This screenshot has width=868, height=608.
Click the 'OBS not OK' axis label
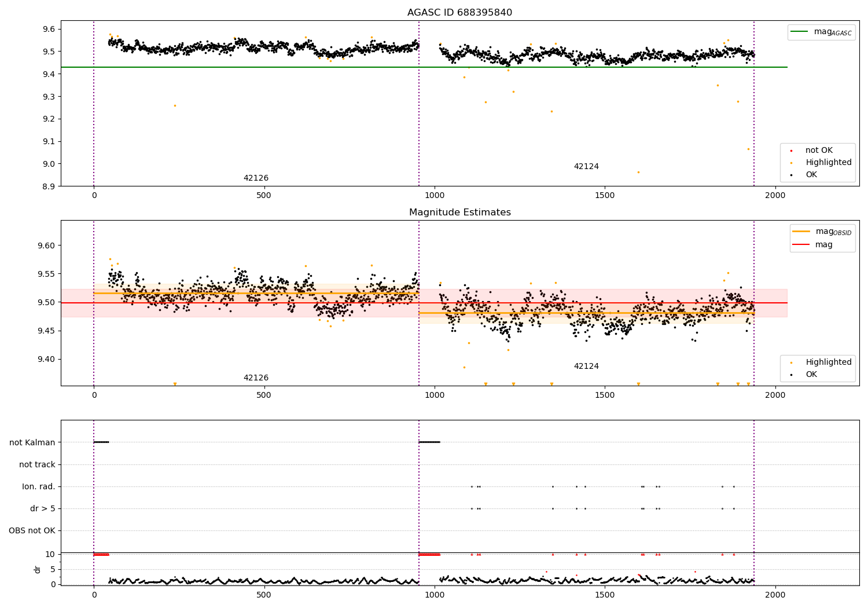tap(32, 530)
